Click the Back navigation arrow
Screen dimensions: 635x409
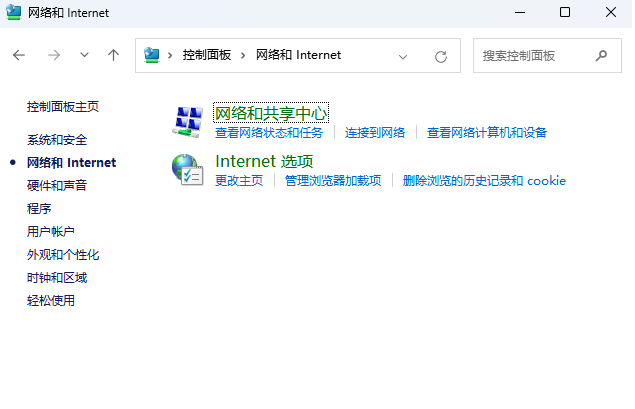click(x=19, y=55)
